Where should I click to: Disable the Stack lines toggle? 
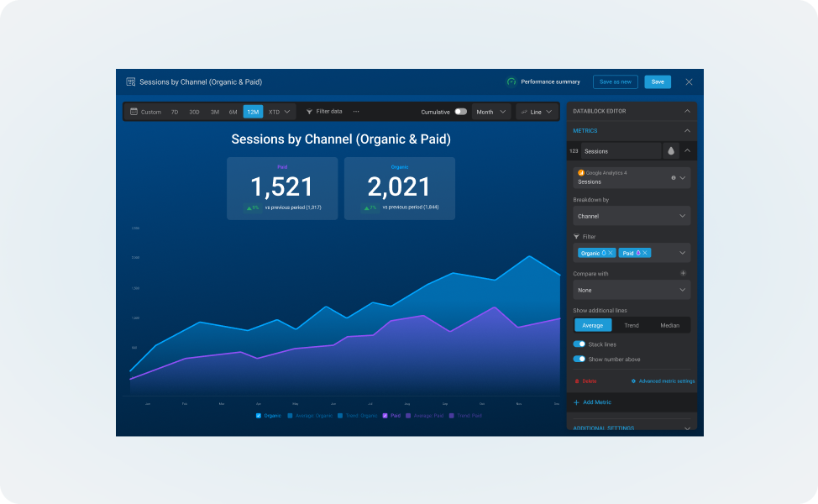(x=579, y=343)
